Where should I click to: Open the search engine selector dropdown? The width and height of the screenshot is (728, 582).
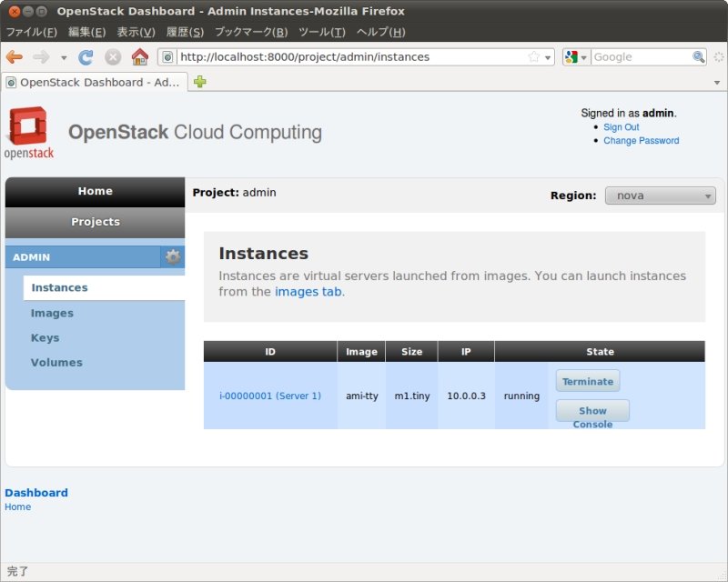(576, 57)
